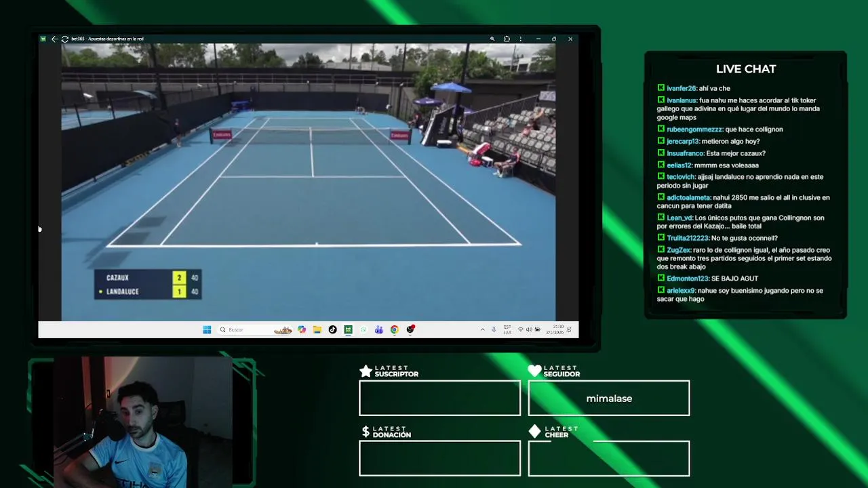Open TikTok from the taskbar

click(x=332, y=329)
